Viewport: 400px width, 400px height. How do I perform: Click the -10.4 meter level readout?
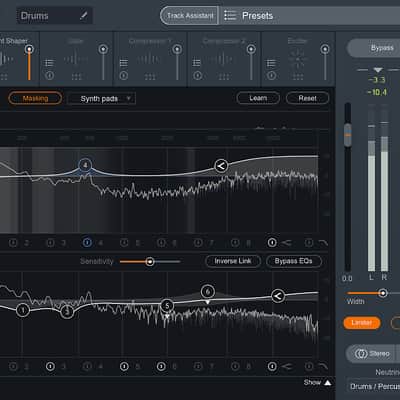pyautogui.click(x=377, y=92)
